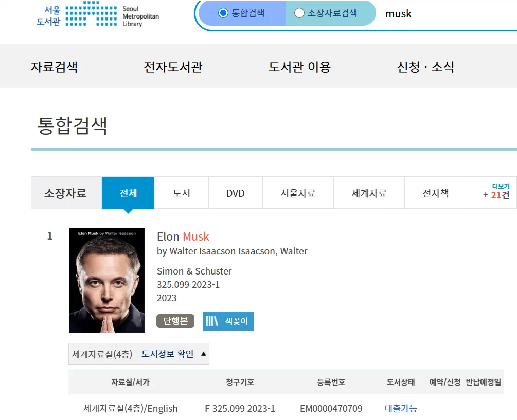Click the 소장자료 section label
The image size is (517, 420).
[x=65, y=193]
